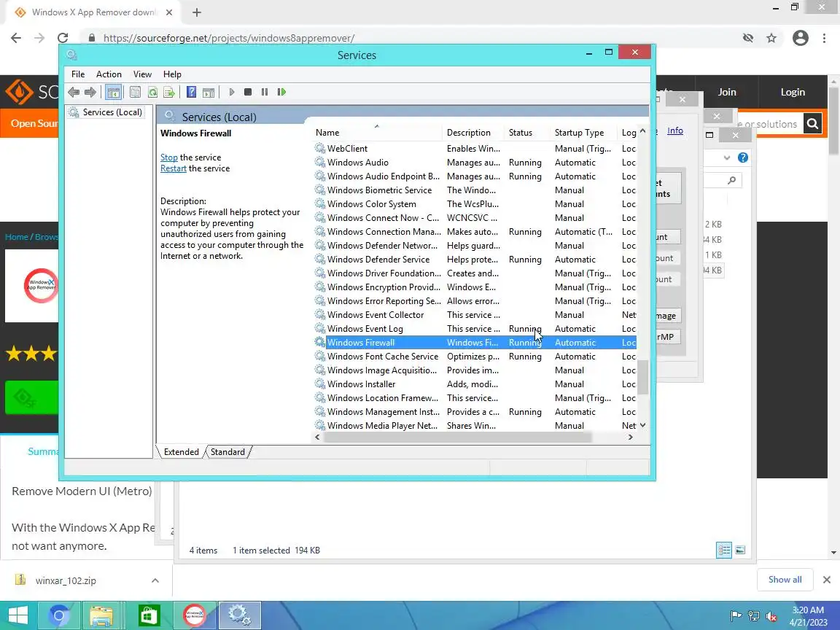840x630 pixels.
Task: Open the Join link on SourceForge
Action: 727,92
